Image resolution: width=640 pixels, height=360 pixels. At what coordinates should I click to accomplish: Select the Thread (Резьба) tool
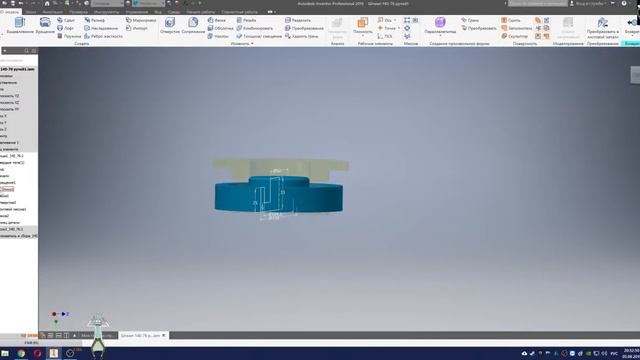click(246, 20)
